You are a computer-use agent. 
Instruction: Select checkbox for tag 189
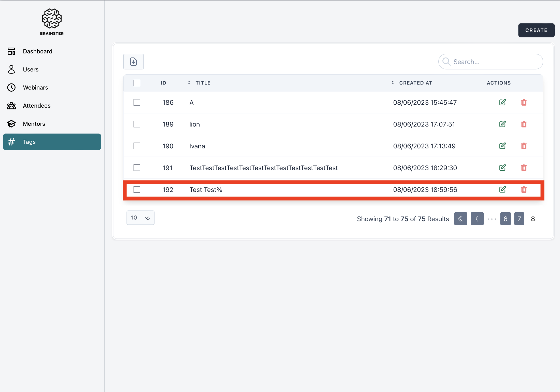137,124
